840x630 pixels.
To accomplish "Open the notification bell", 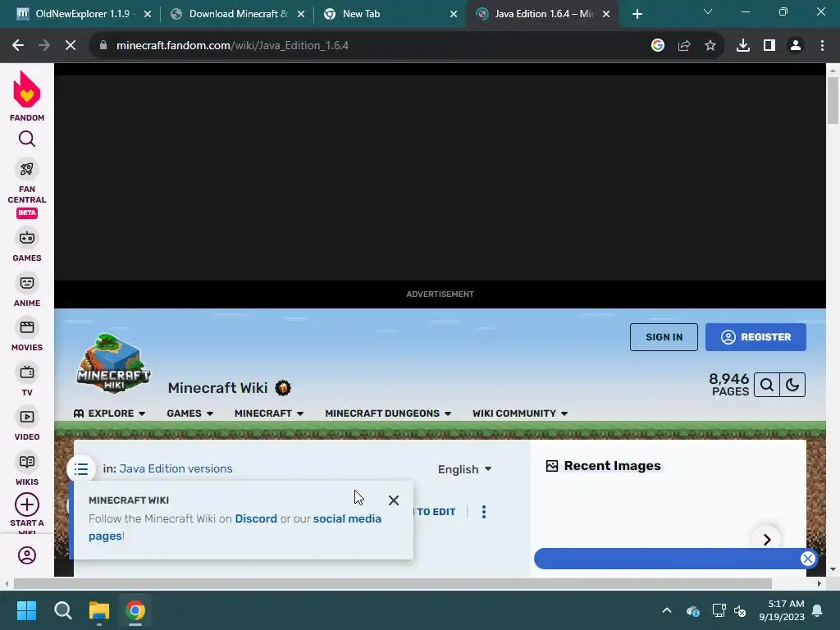I will pos(818,610).
